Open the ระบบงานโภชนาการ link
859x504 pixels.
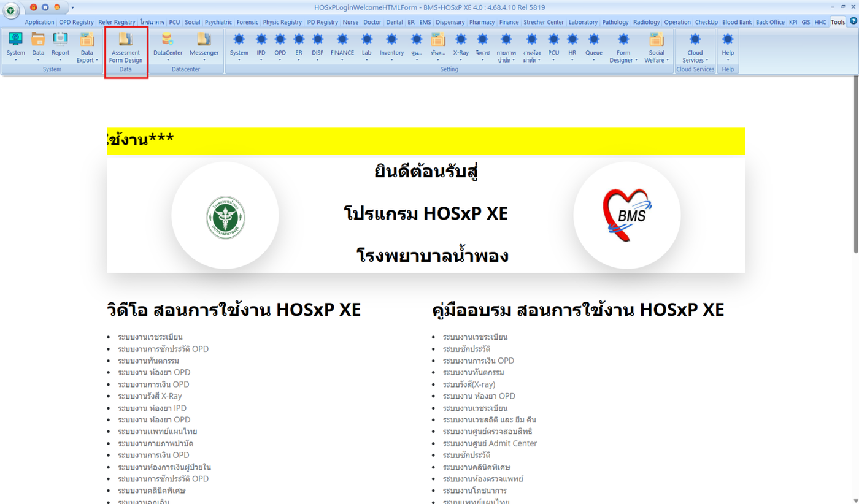pos(475,491)
